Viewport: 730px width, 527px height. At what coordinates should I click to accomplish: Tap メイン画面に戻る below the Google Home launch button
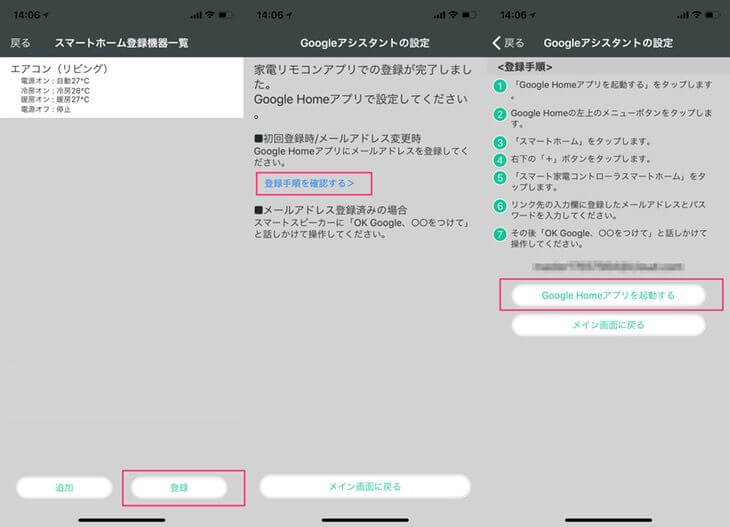608,325
